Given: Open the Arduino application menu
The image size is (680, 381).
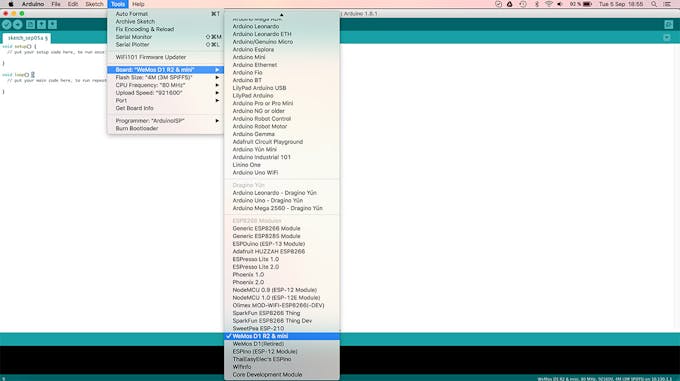Looking at the screenshot, I should click(33, 4).
